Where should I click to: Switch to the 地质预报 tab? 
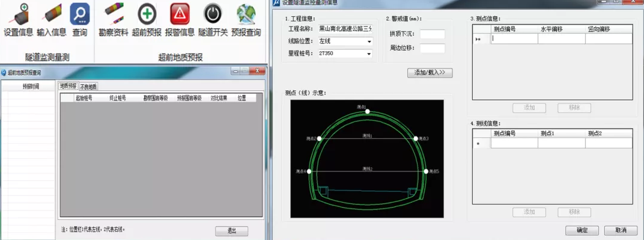point(68,86)
